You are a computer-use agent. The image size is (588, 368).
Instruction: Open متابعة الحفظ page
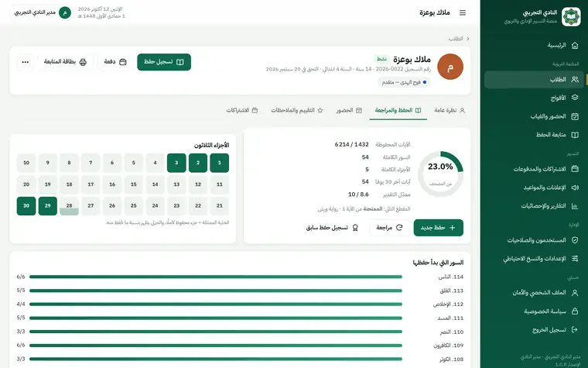pos(534,135)
